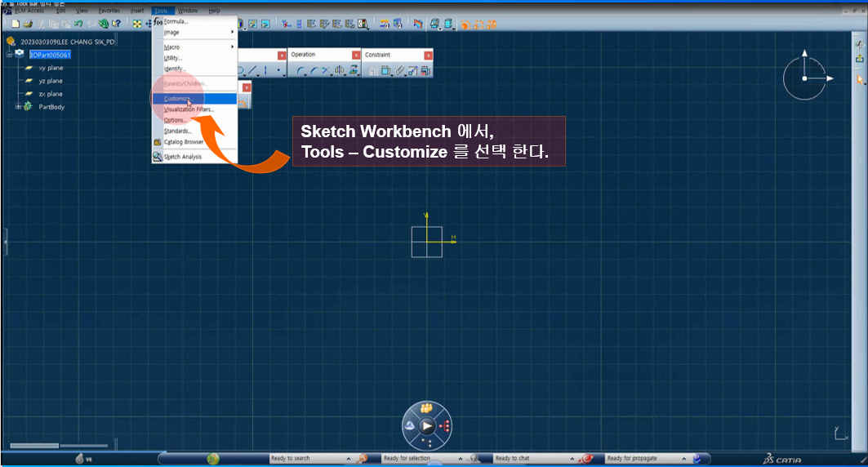Click the fourth icon in the Constraint toolbar
This screenshot has height=467, width=868.
(413, 71)
